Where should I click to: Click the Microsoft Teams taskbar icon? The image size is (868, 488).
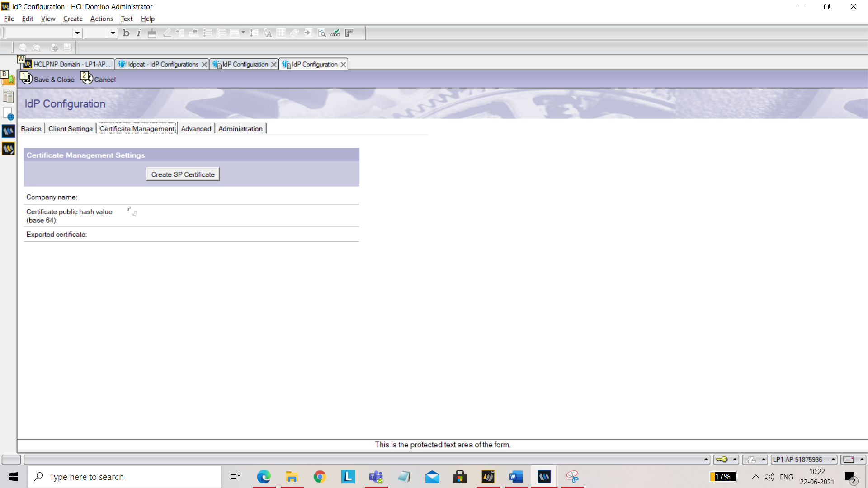pos(376,477)
